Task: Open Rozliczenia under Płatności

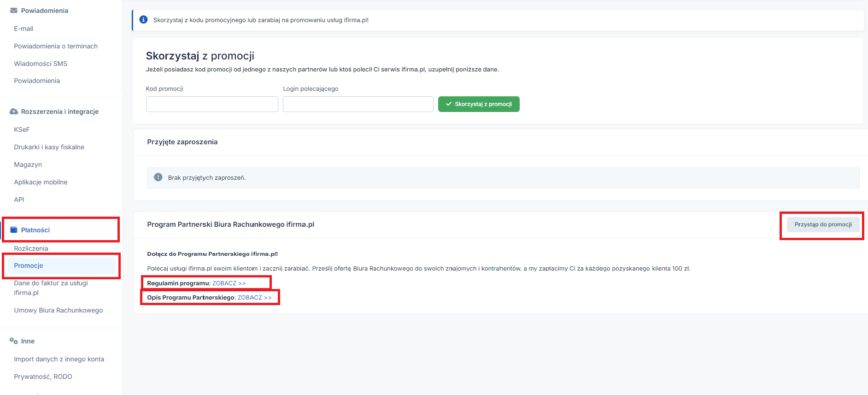Action: pos(31,248)
